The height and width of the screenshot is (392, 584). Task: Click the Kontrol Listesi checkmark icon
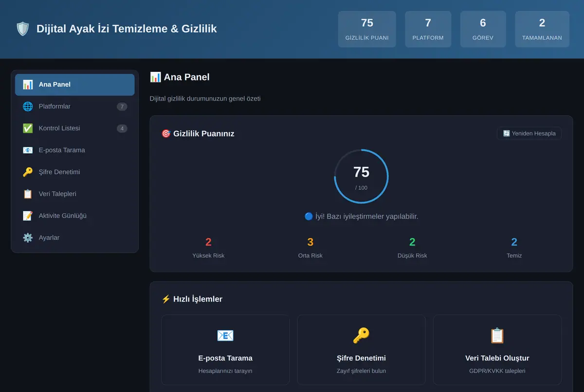tap(28, 128)
